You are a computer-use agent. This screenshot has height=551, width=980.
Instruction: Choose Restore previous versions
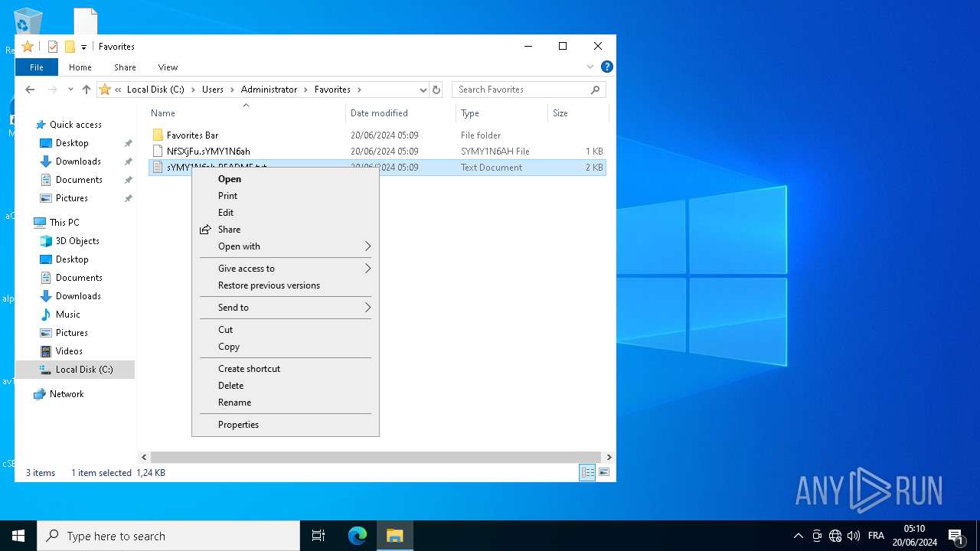tap(285, 285)
